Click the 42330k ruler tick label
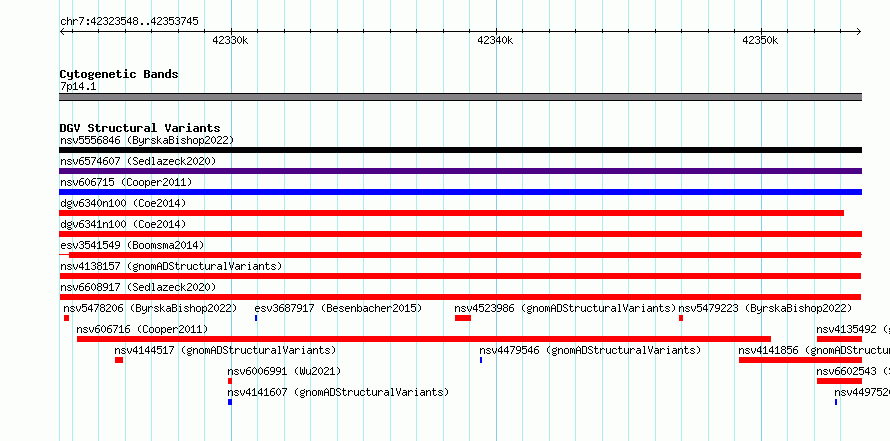The height and width of the screenshot is (441, 890). click(x=230, y=41)
